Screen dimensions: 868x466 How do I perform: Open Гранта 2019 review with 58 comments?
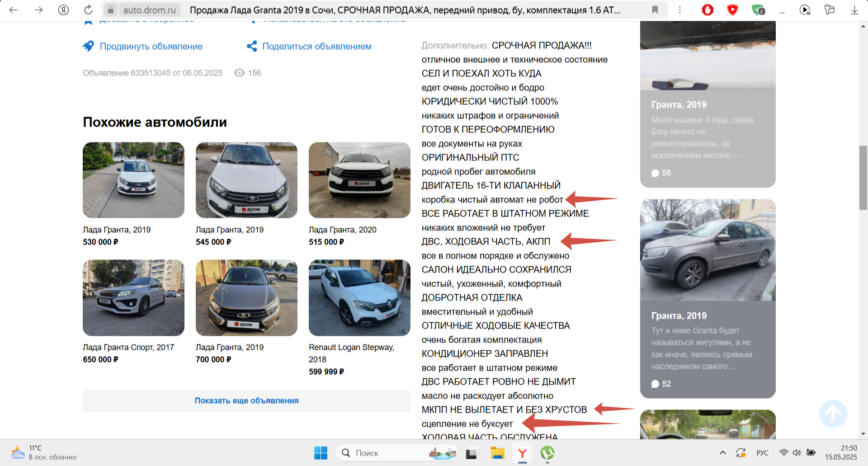(708, 104)
